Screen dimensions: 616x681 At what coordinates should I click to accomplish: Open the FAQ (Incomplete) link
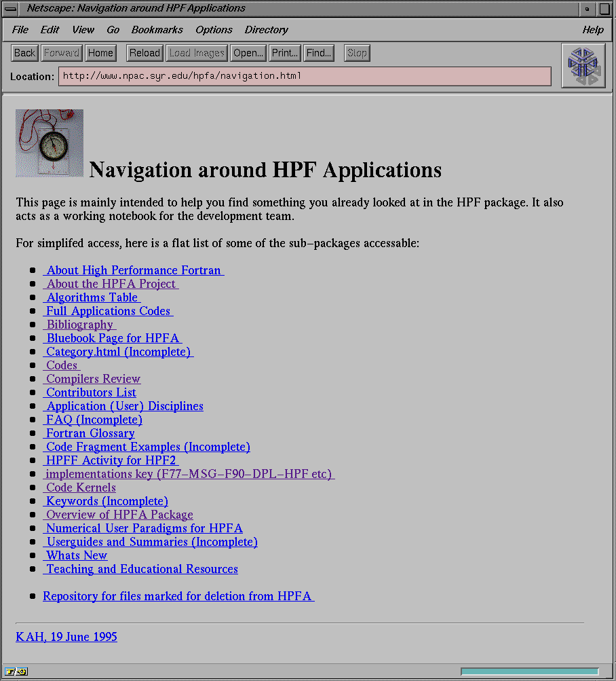tap(92, 420)
